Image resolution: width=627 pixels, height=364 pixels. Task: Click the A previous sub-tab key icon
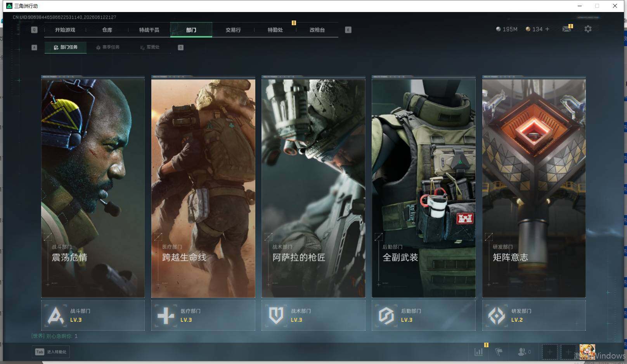[34, 47]
